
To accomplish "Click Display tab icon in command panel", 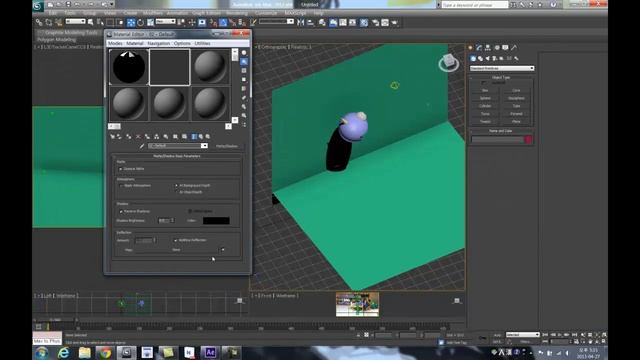I will click(505, 48).
